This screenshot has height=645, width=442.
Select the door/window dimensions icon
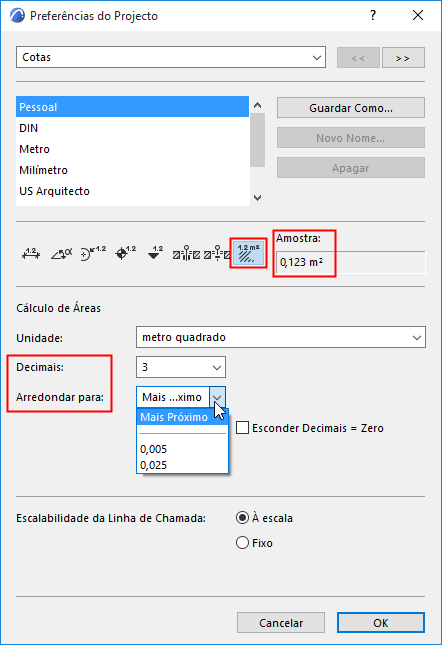click(186, 253)
